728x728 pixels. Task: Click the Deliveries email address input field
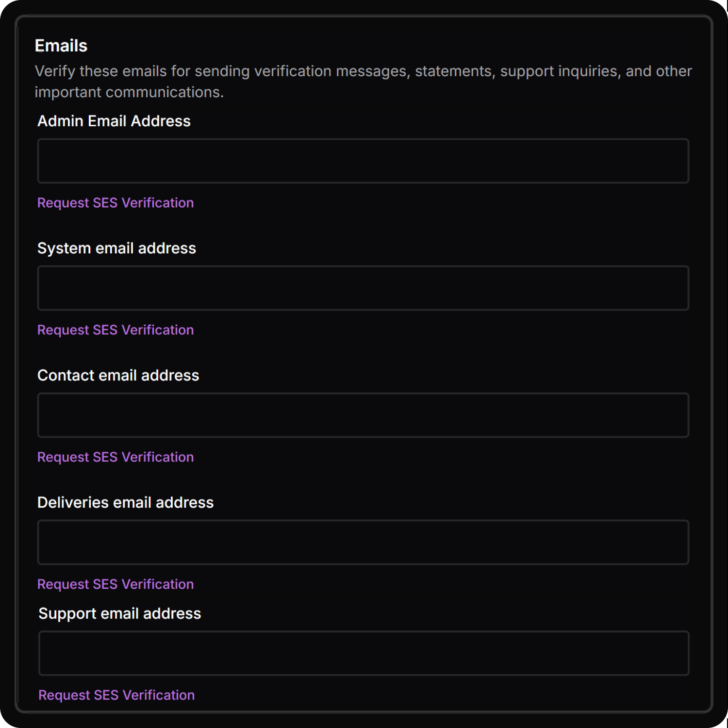point(363,542)
